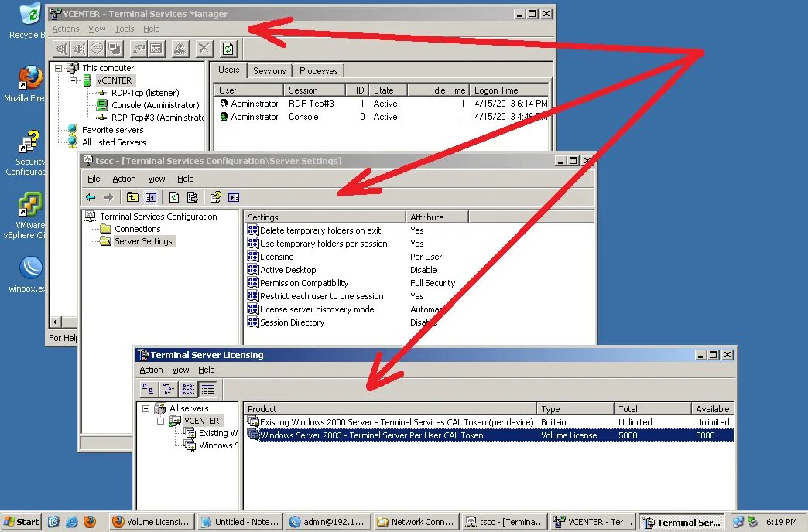The width and height of the screenshot is (808, 532).
Task: Select License server discovery mode setting
Action: tap(419, 309)
